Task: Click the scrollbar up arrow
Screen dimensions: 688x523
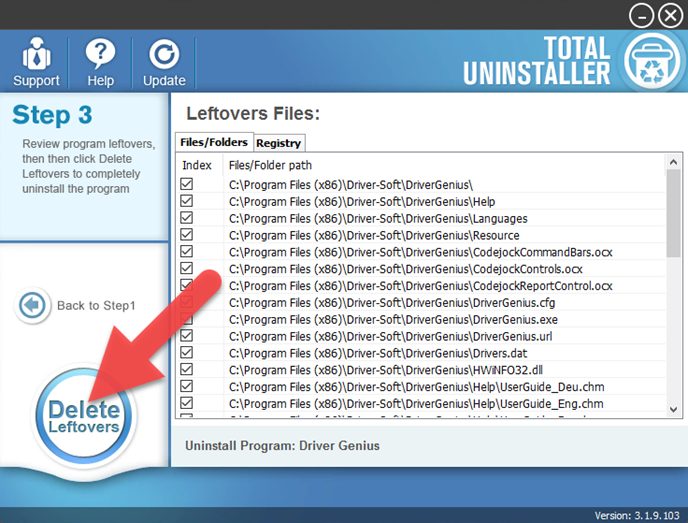Action: 674,162
